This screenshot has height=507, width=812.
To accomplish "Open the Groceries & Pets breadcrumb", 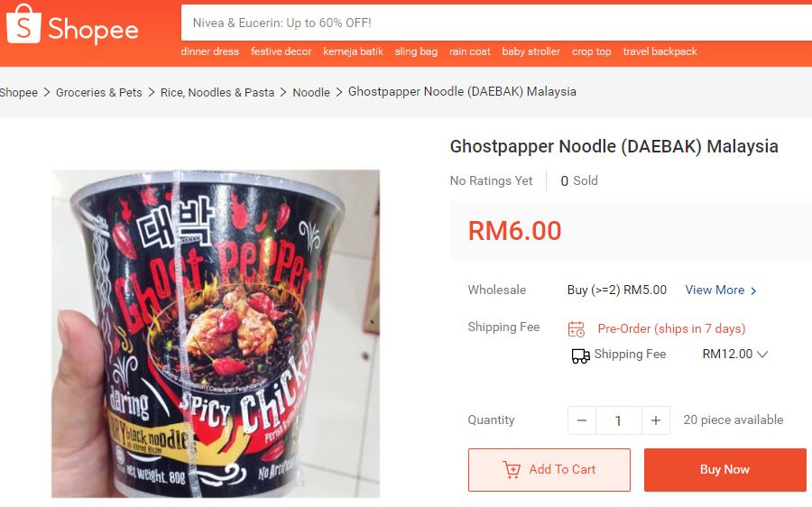I will tap(99, 93).
